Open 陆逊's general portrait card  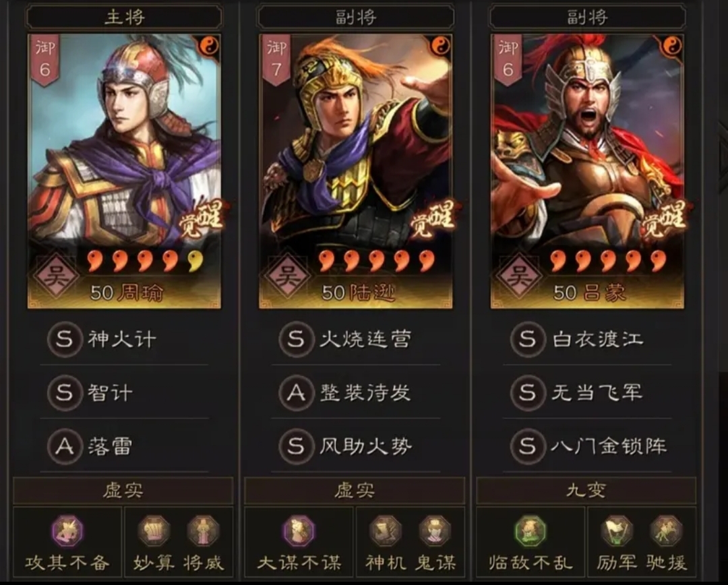point(356,171)
